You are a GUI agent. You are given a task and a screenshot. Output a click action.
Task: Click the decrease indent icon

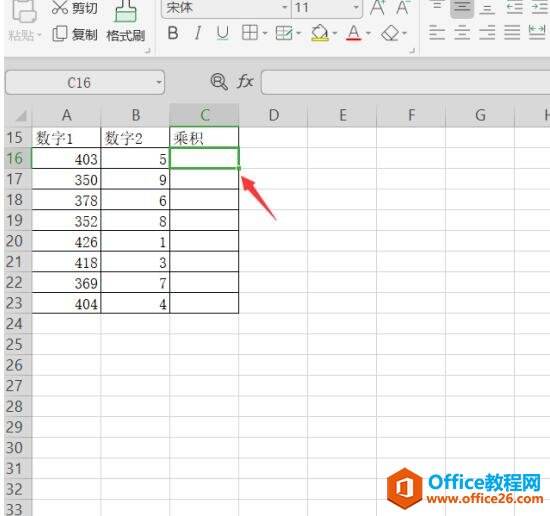[x=515, y=8]
